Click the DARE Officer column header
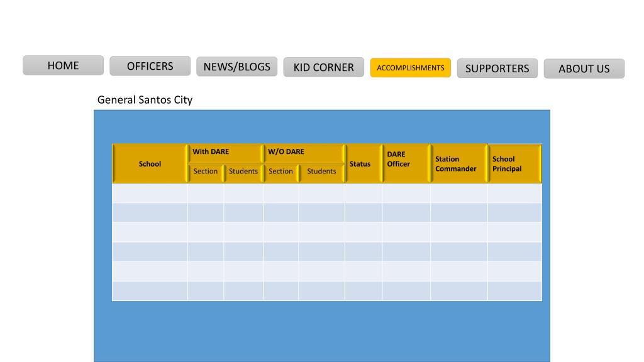 coord(407,164)
